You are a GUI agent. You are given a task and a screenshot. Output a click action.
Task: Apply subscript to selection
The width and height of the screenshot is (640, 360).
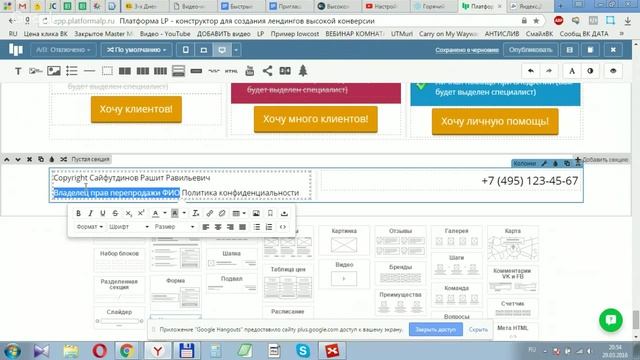(128, 213)
